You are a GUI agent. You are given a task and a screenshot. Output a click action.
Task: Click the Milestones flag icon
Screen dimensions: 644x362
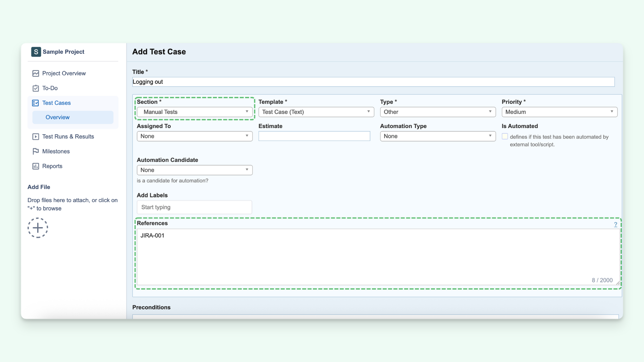coord(36,151)
